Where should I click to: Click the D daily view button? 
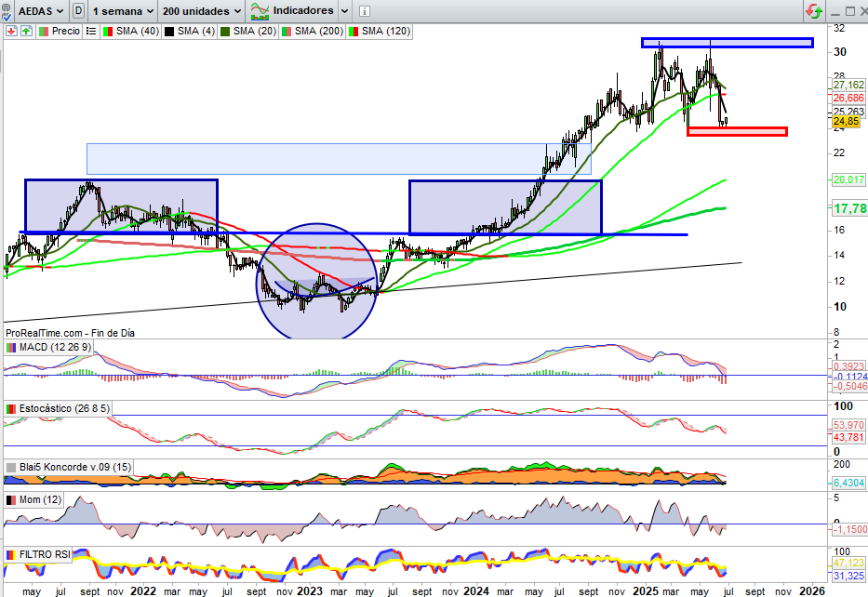[x=78, y=10]
